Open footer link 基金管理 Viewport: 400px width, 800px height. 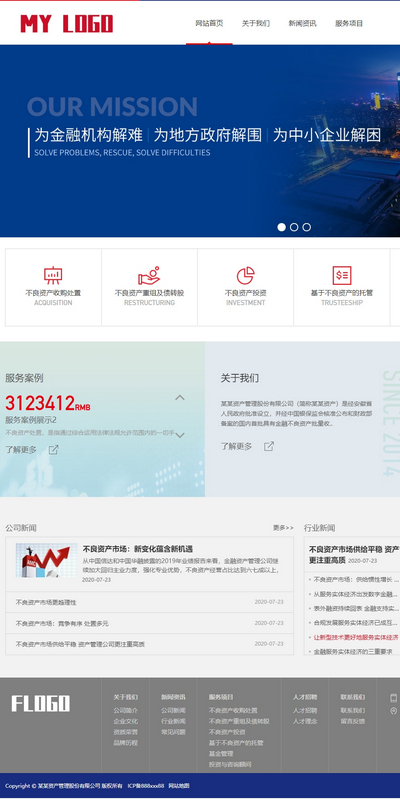(221, 754)
